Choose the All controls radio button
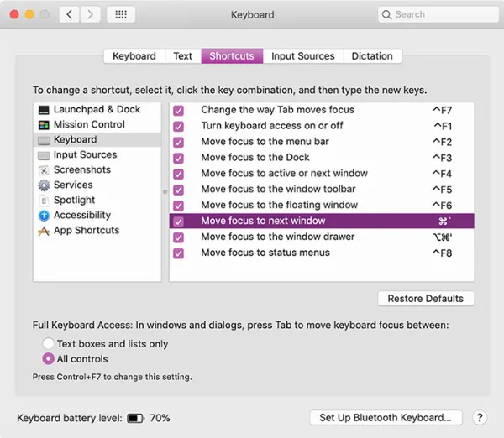This screenshot has height=438, width=504. 49,359
